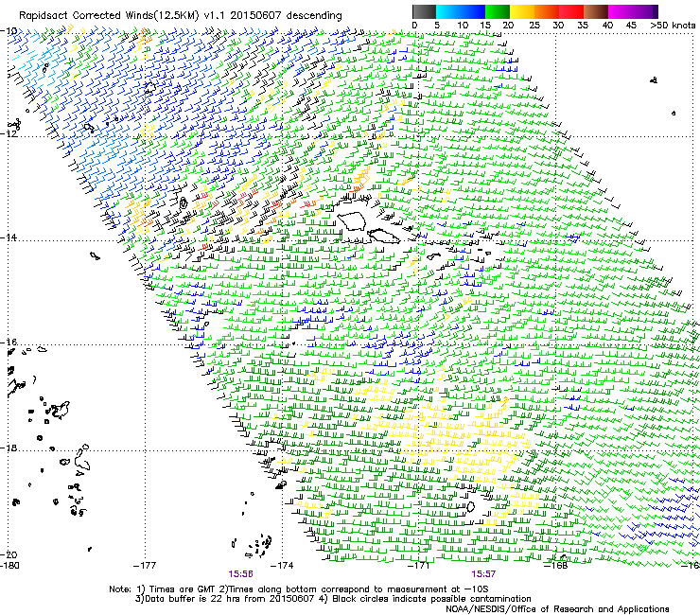Click the "-14" latitude label on the left axis
Image resolution: width=700 pixels, height=615 pixels.
tap(9, 237)
